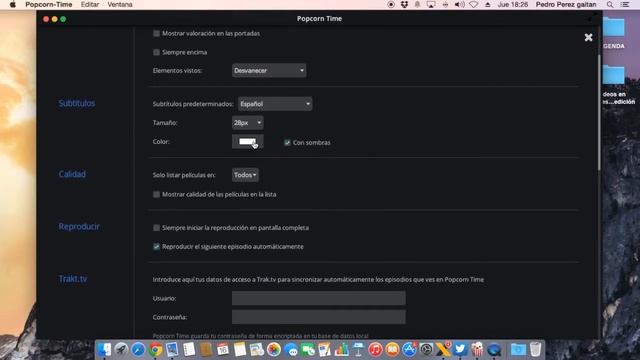This screenshot has width=640, height=360.
Task: Open iBooks orange icon in dock
Action: [392, 350]
